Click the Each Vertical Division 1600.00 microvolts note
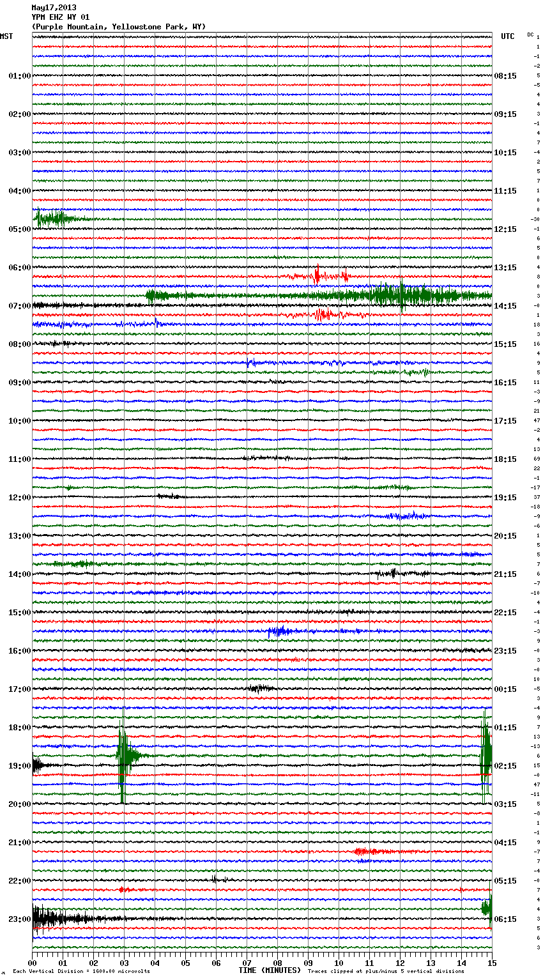 click(81, 971)
